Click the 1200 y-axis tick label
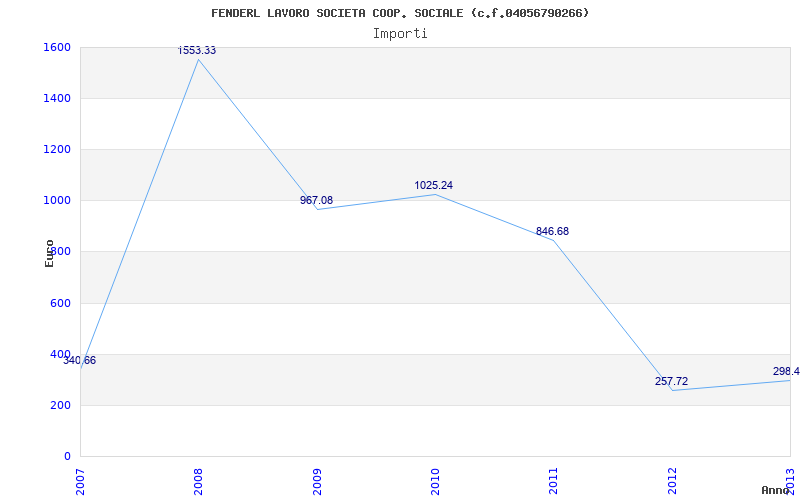Viewport: 800px width, 500px height. pyautogui.click(x=58, y=150)
